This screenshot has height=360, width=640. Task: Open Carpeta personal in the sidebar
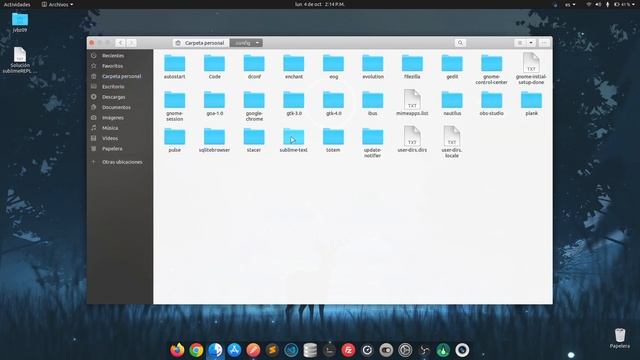120,76
